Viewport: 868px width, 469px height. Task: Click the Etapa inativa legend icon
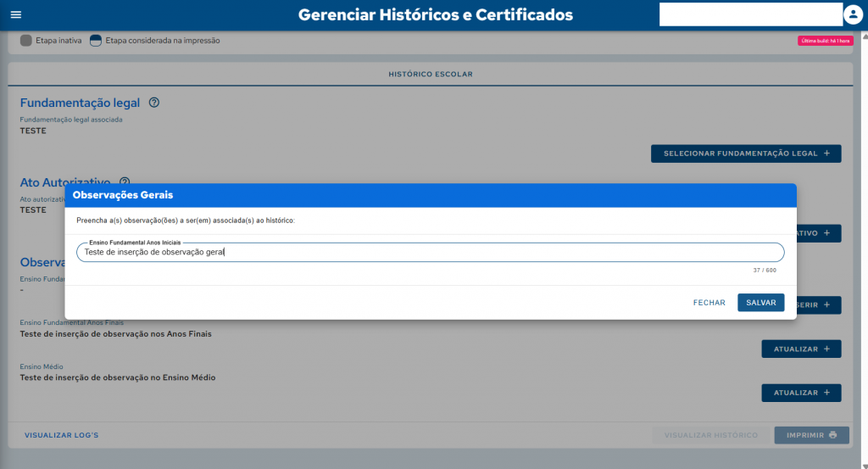pyautogui.click(x=26, y=41)
